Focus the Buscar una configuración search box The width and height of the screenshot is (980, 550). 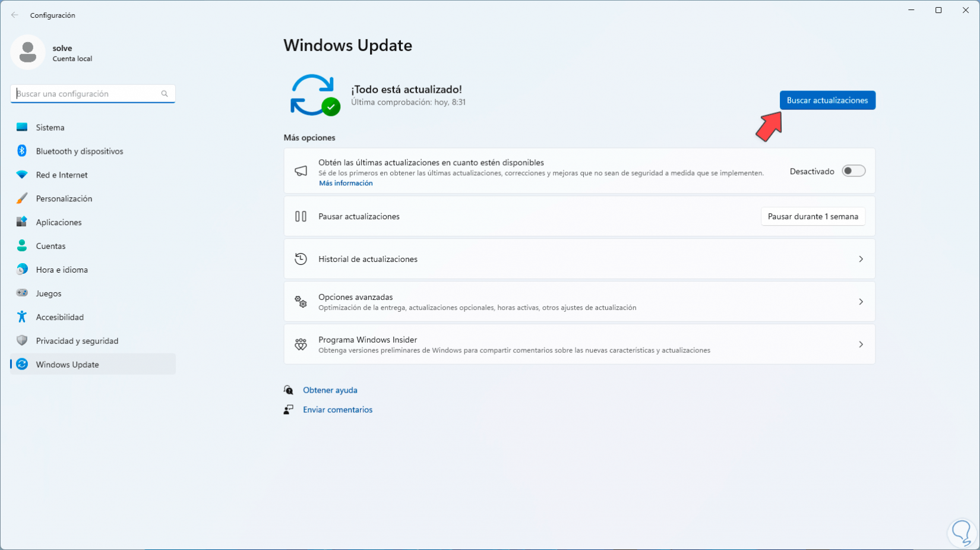coord(93,94)
